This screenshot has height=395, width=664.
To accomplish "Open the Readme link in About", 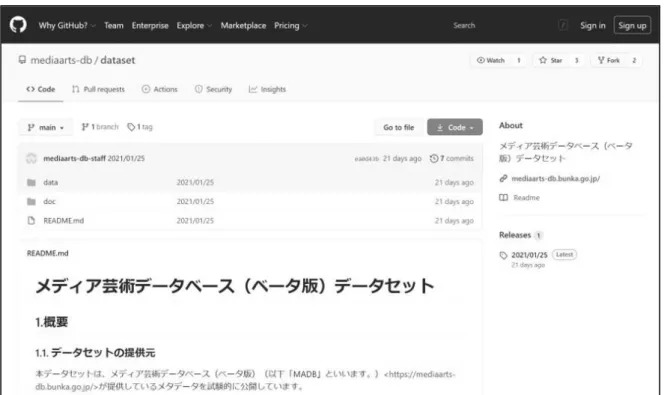I will 526,198.
